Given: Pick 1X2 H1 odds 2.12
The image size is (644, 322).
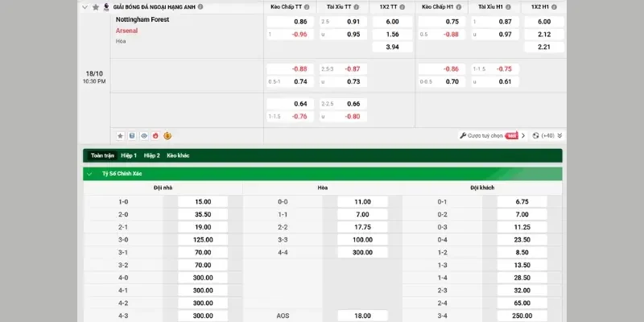Looking at the screenshot, I should coord(544,35).
